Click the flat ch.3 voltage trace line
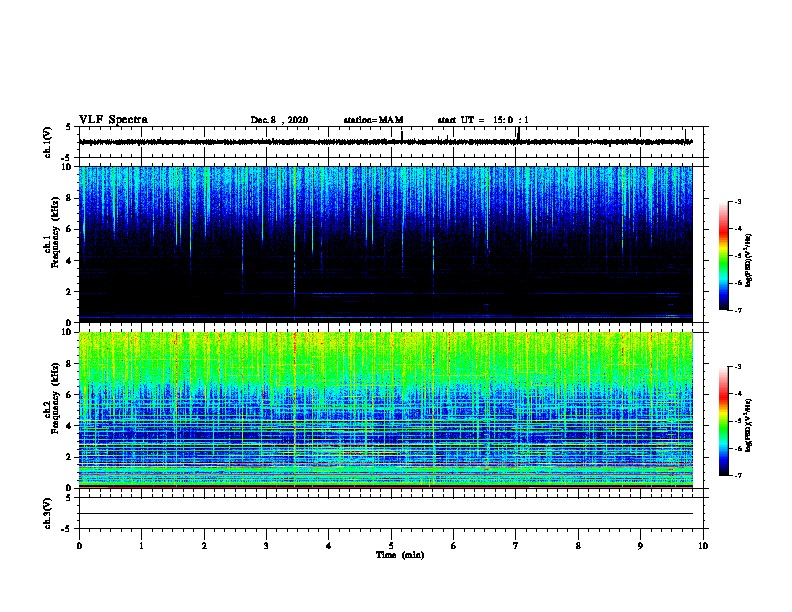Image resolution: width=792 pixels, height=612 pixels. [386, 514]
